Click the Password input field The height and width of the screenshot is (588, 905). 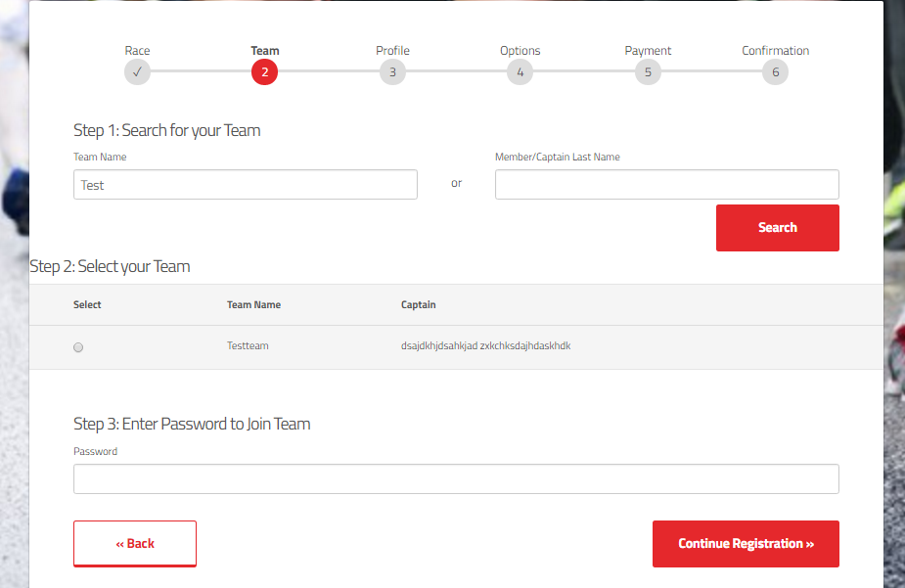[456, 479]
